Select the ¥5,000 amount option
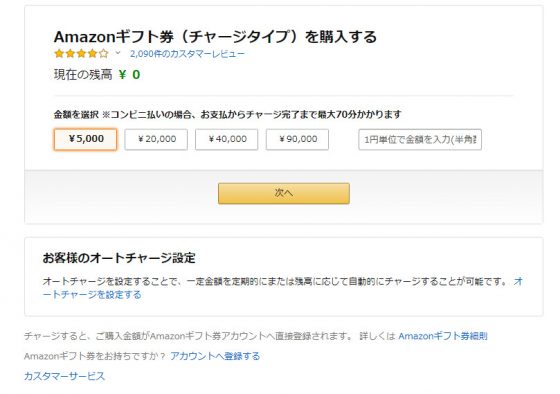560x394 pixels. (85, 139)
